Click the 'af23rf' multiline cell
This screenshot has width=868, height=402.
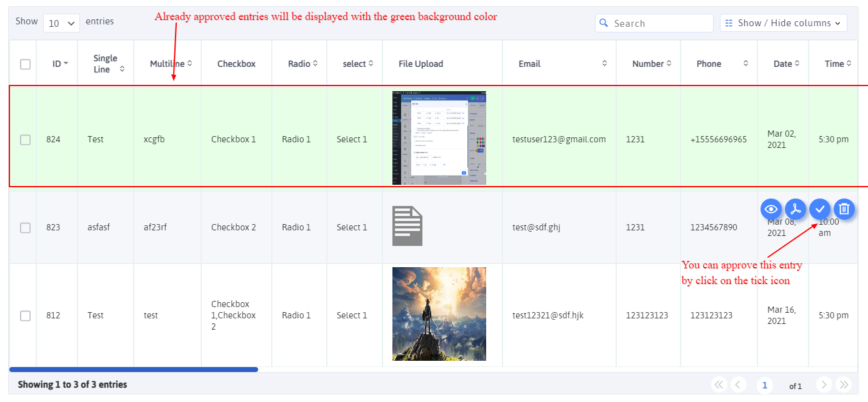tap(155, 227)
